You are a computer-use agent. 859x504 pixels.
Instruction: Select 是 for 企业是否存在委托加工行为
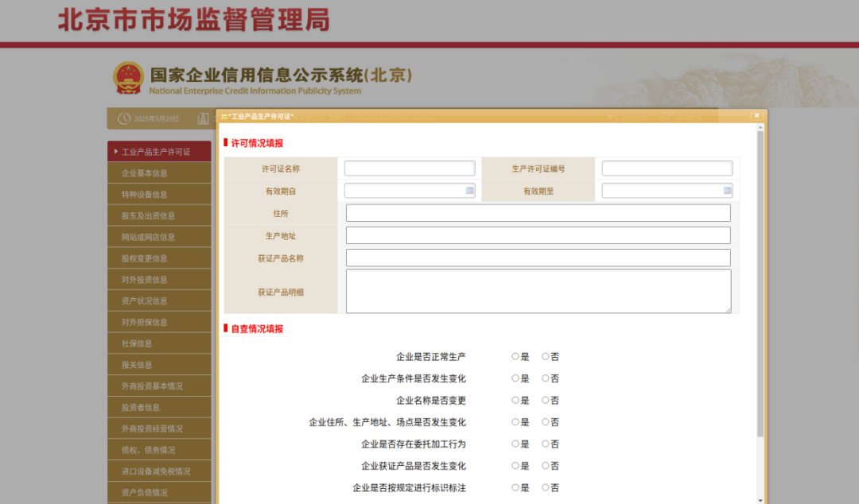pos(515,444)
